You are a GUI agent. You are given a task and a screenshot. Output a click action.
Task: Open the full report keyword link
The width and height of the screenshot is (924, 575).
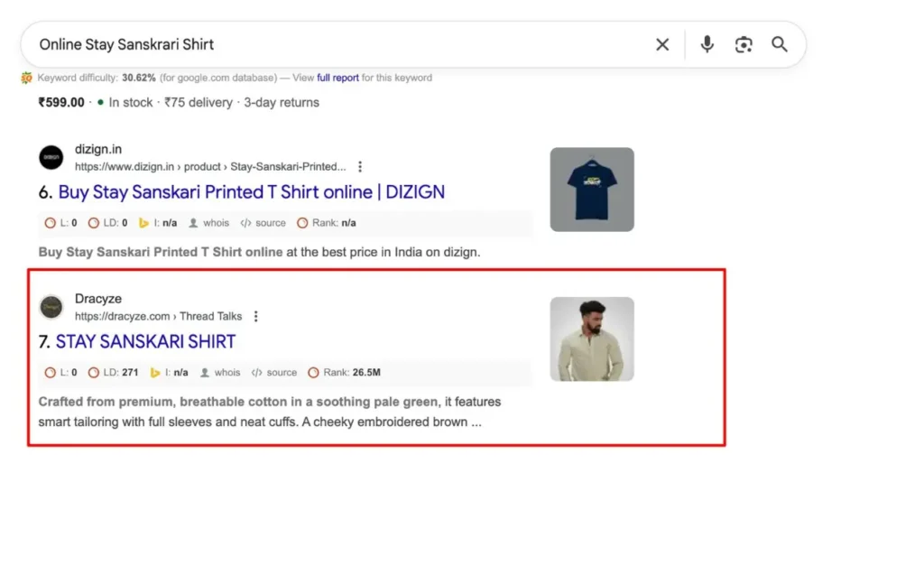point(337,79)
